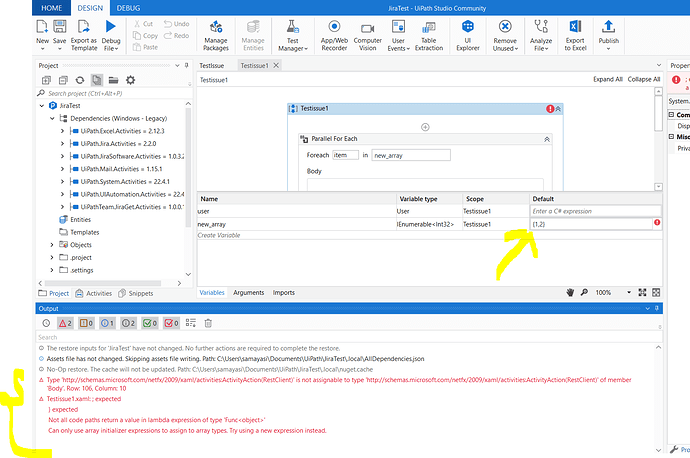
Task: Switch to Imports panel tab
Action: click(x=284, y=293)
